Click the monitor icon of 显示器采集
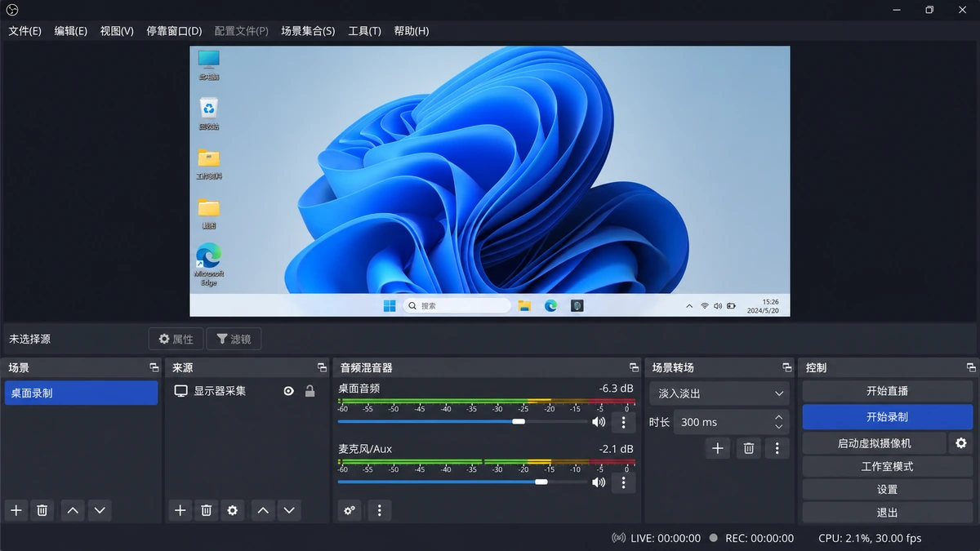The image size is (980, 551). click(181, 391)
